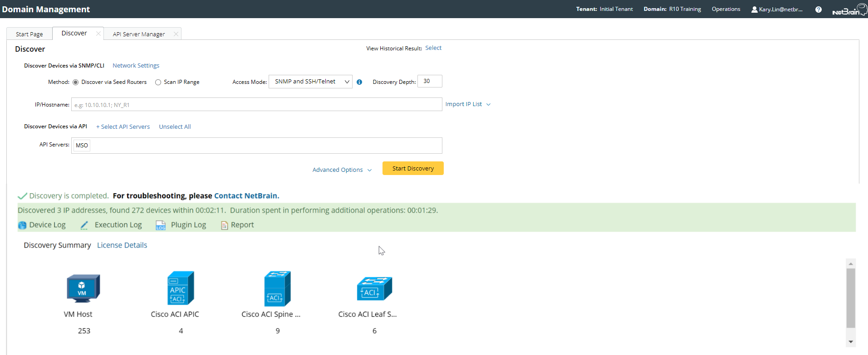Click the Cisco ACI Leaf icon
Image resolution: width=868 pixels, height=355 pixels.
374,288
